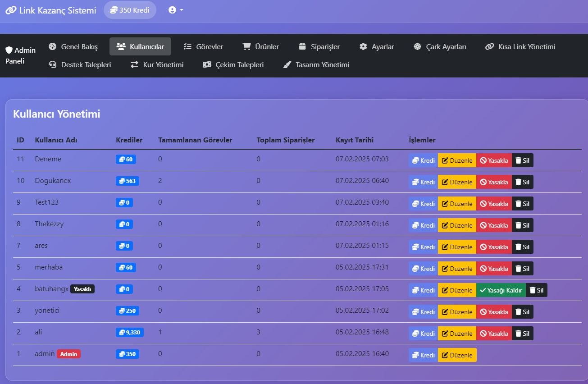Edit Thekezzy with Düzenle button
The height and width of the screenshot is (384, 588).
pos(457,225)
